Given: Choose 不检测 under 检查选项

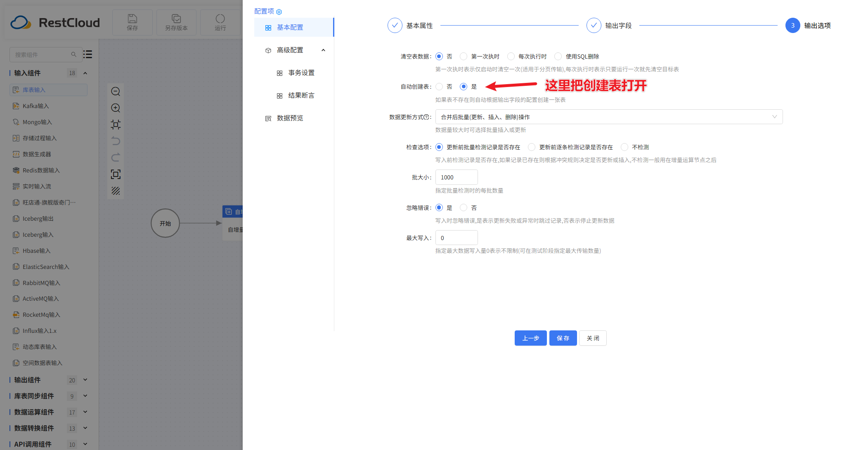Looking at the screenshot, I should 624,147.
